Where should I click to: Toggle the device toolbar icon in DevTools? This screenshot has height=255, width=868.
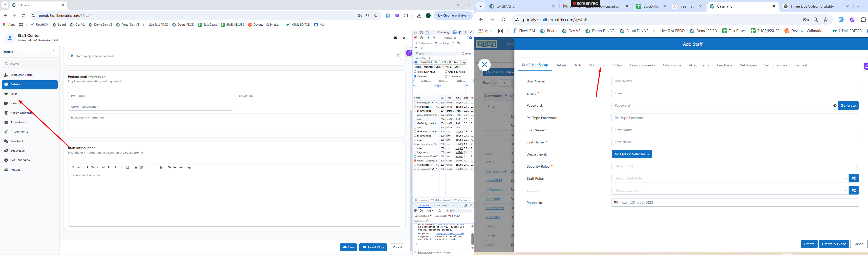[x=421, y=32]
